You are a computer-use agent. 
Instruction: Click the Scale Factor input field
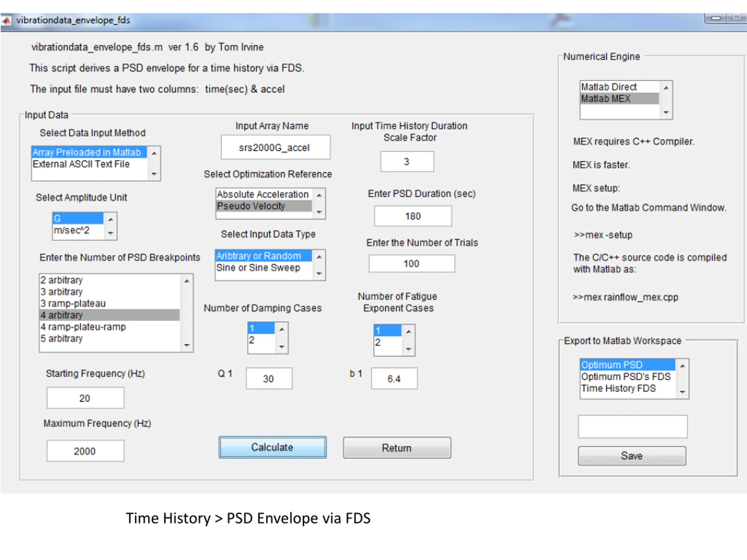(x=407, y=161)
